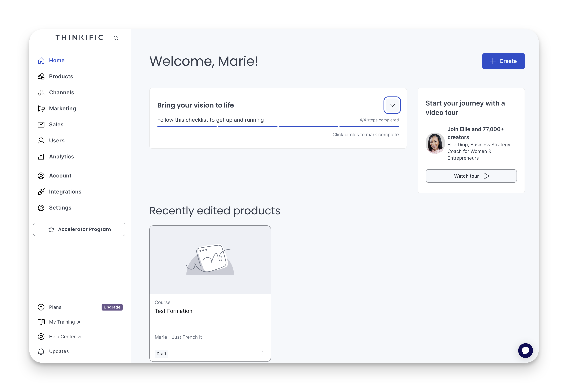Open Test Formation three-dot menu
This screenshot has height=392, width=568.
coord(263,354)
